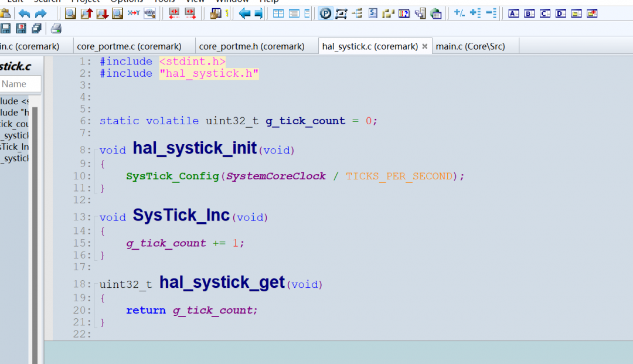This screenshot has height=364, width=633.
Task: Redo the edit using the Redo arrow
Action: (x=41, y=13)
